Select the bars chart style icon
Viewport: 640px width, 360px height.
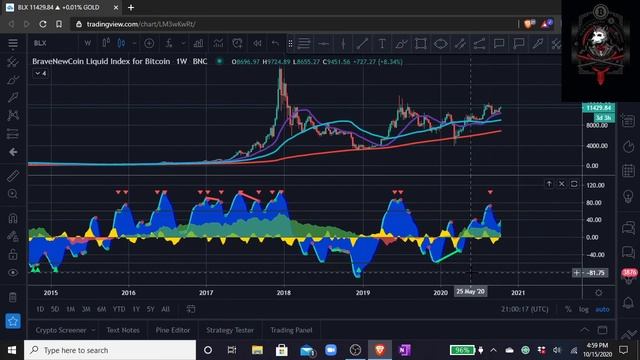106,43
